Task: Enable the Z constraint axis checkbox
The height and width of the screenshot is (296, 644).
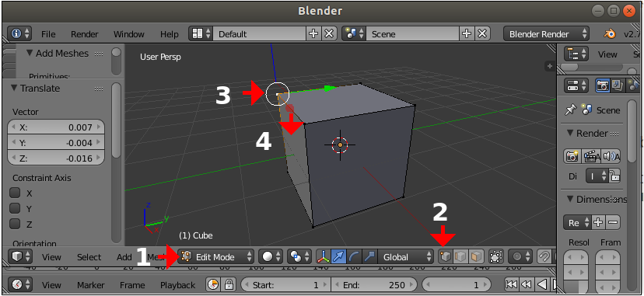Action: click(x=16, y=225)
